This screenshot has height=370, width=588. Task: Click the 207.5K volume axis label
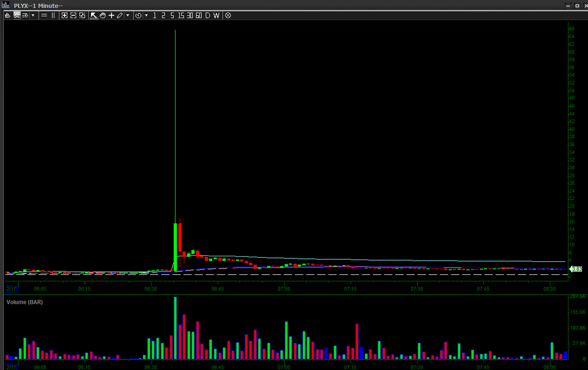[577, 296]
